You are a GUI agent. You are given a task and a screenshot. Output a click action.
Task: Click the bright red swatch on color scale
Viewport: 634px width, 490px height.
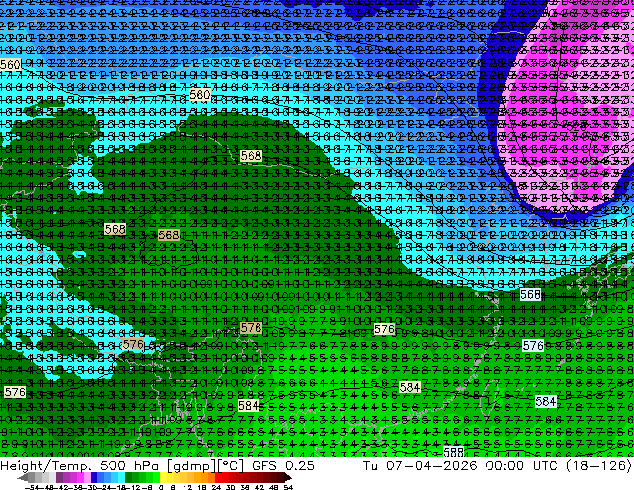click(218, 477)
